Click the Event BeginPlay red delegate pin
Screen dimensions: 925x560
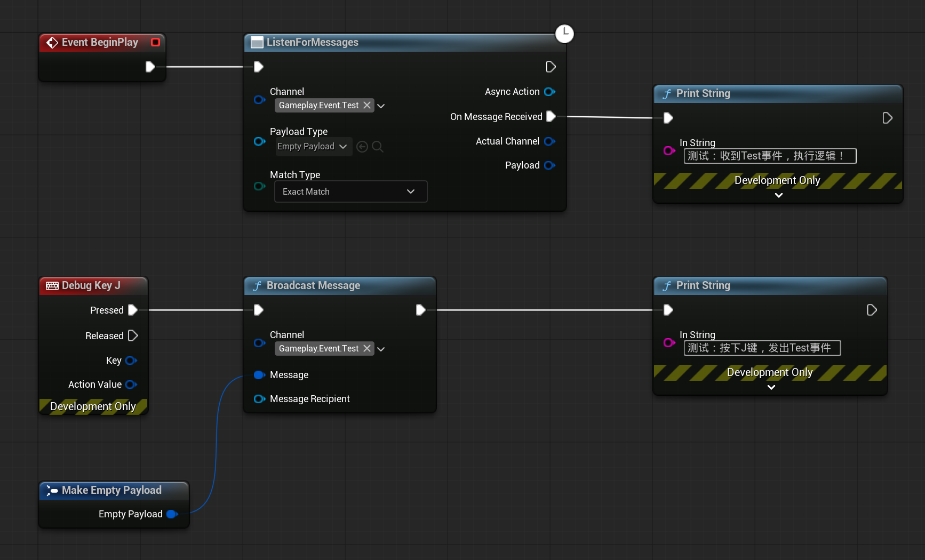pos(155,42)
